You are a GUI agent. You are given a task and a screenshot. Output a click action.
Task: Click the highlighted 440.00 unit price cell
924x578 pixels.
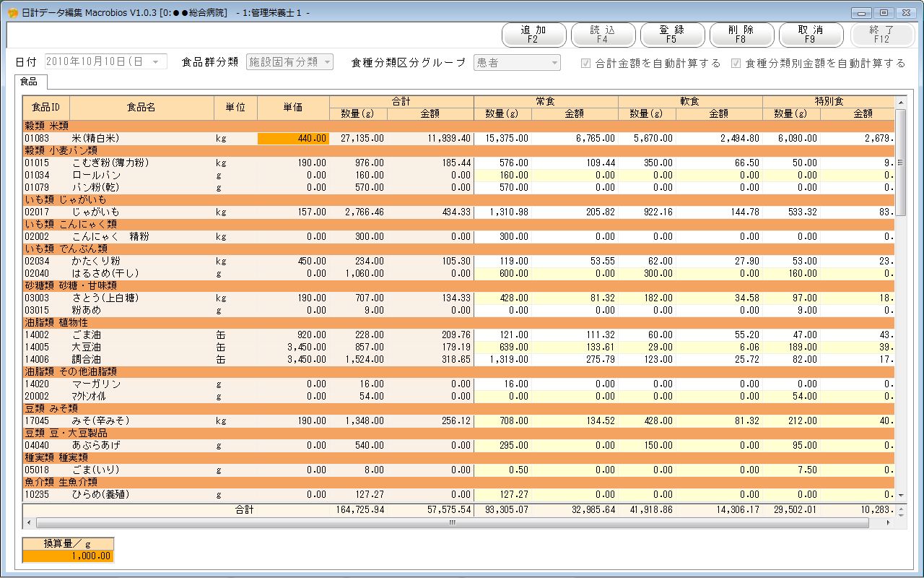293,138
